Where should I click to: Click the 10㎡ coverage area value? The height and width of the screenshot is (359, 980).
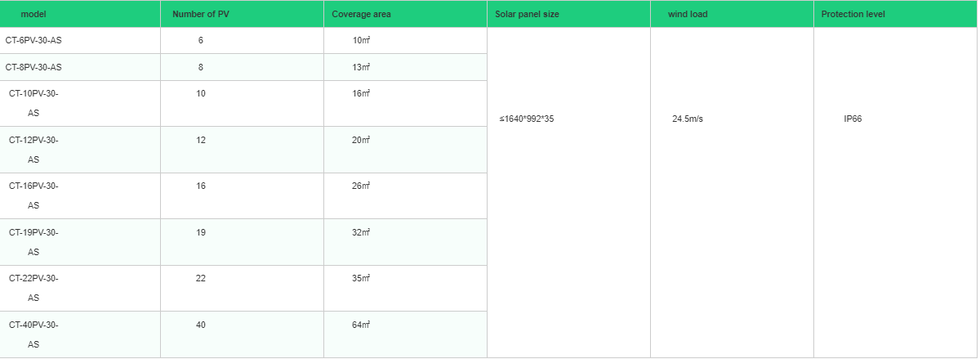tap(361, 40)
